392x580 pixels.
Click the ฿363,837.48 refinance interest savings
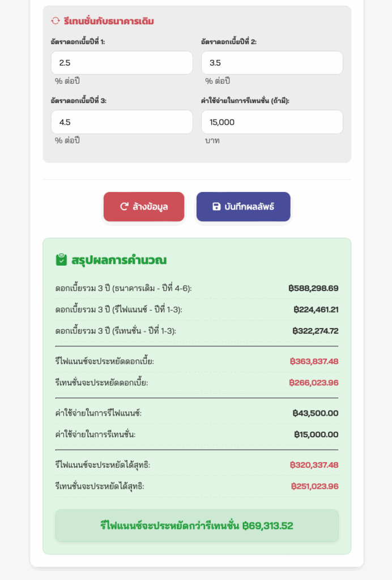pyautogui.click(x=314, y=361)
